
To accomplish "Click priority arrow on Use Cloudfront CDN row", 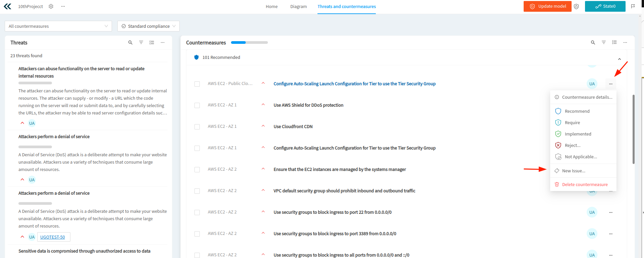I will pyautogui.click(x=263, y=126).
